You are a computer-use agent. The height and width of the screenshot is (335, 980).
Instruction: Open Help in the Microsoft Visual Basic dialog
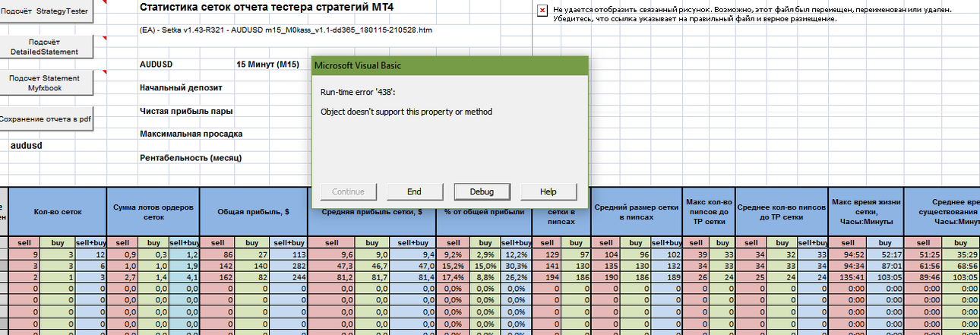coord(549,191)
